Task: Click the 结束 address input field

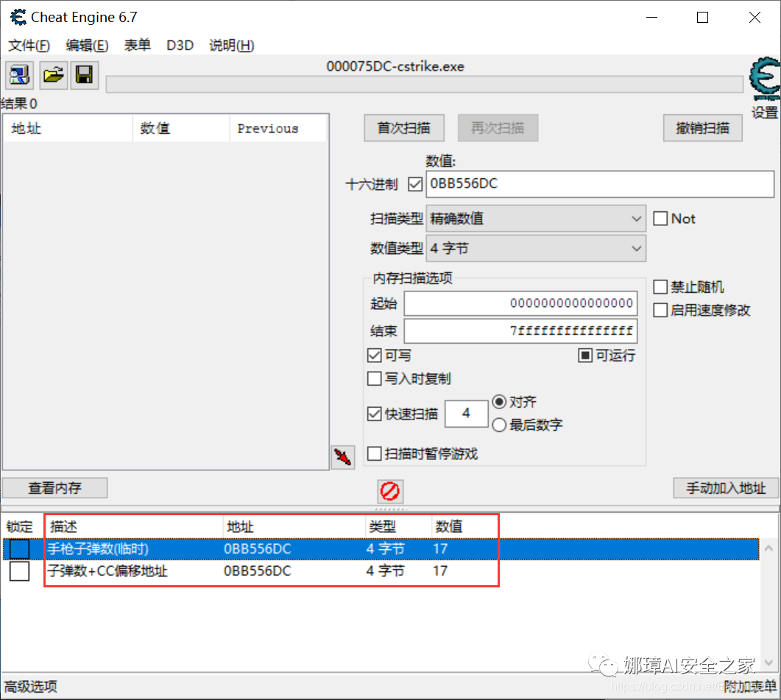Action: coord(520,330)
